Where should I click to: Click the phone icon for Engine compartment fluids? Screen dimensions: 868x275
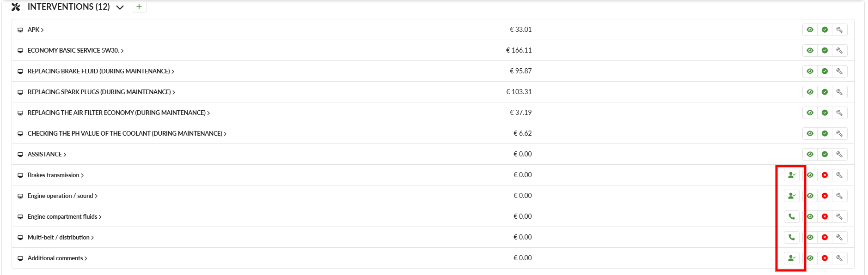click(x=792, y=216)
